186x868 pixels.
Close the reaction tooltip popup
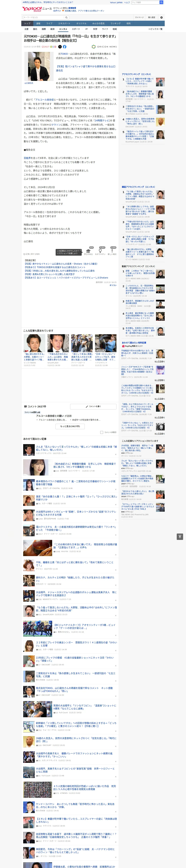[80, 251]
